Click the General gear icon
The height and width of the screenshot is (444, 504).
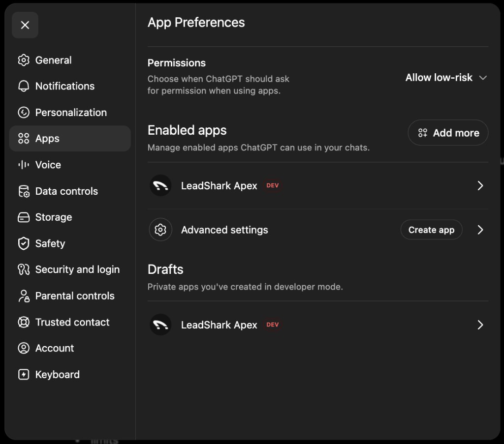coord(24,60)
